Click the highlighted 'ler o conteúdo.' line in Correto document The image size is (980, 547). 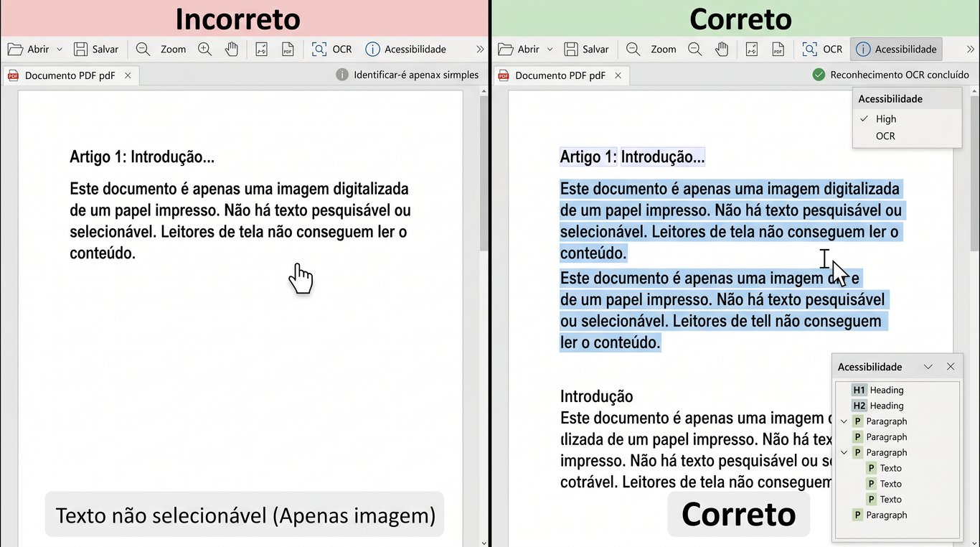tap(610, 343)
